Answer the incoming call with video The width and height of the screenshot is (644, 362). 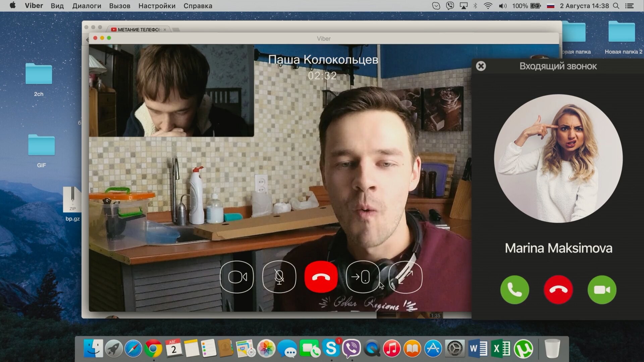[602, 290]
